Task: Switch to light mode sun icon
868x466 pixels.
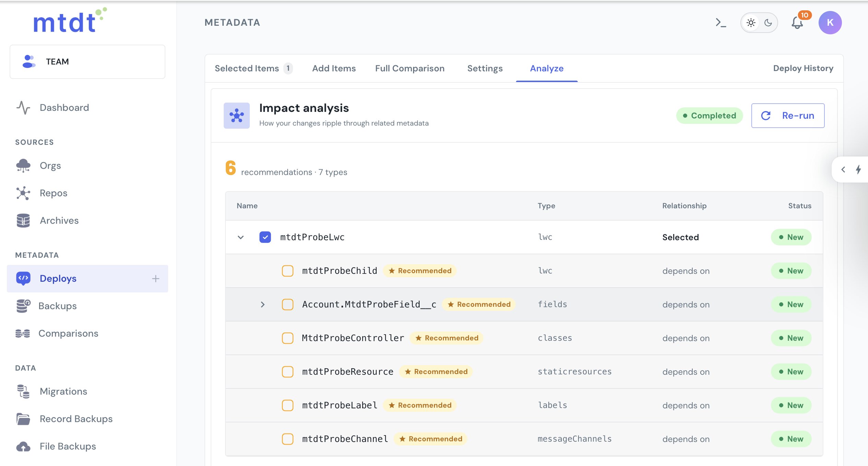Action: pos(751,23)
